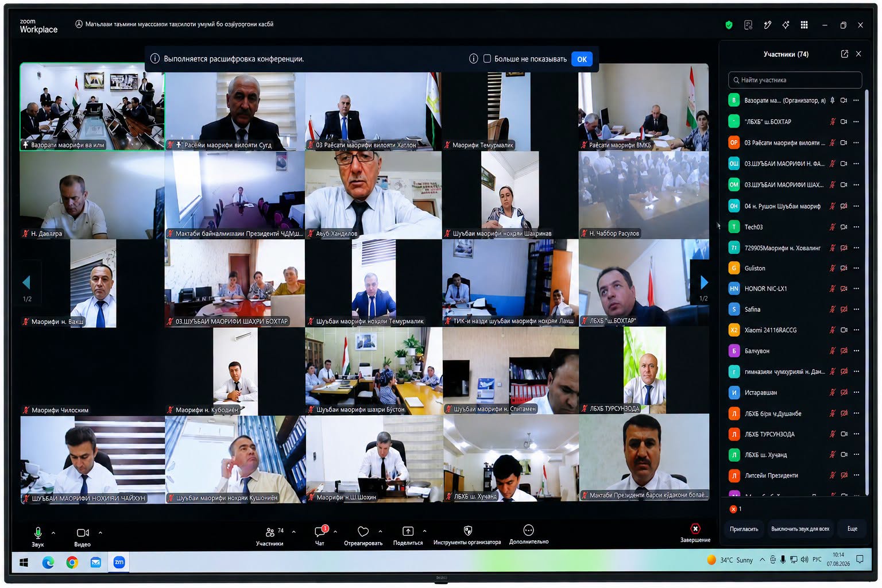Open Microsoft Edge from the taskbar
The image size is (882, 588).
tap(48, 563)
